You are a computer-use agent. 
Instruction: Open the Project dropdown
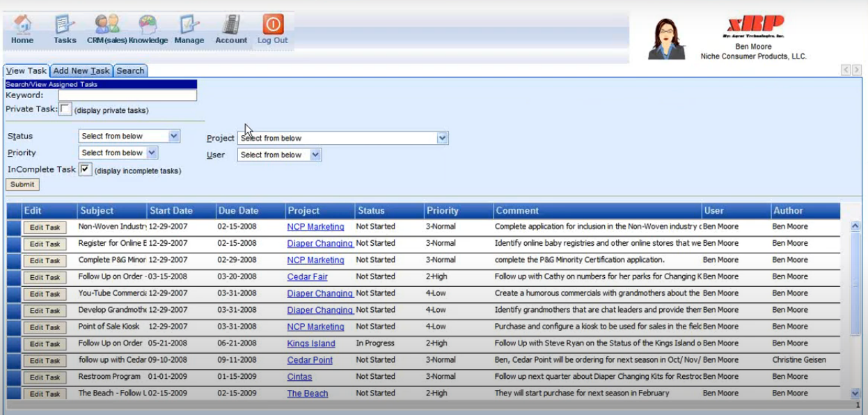343,138
